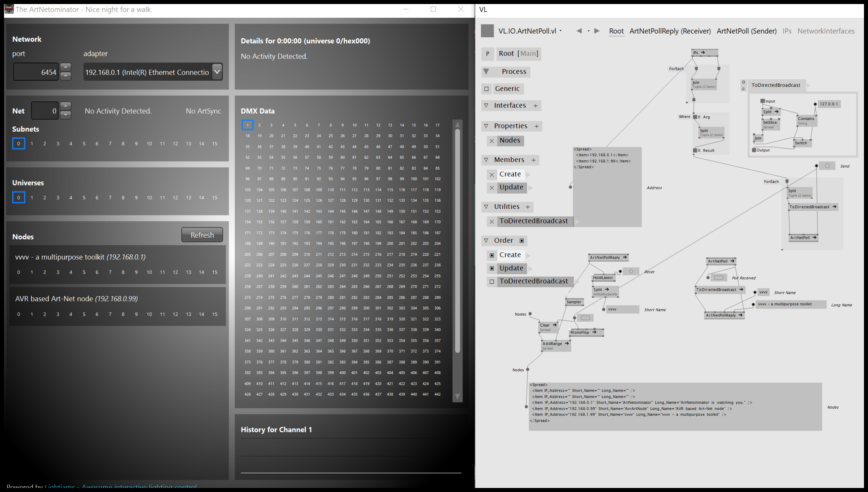Switch to ArtNetPoll (Sender) tab

746,31
